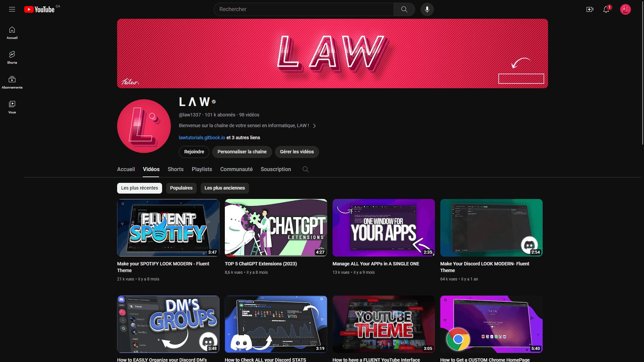The image size is (644, 362).
Task: Click the '101 k abonnés' text
Action: (220, 115)
